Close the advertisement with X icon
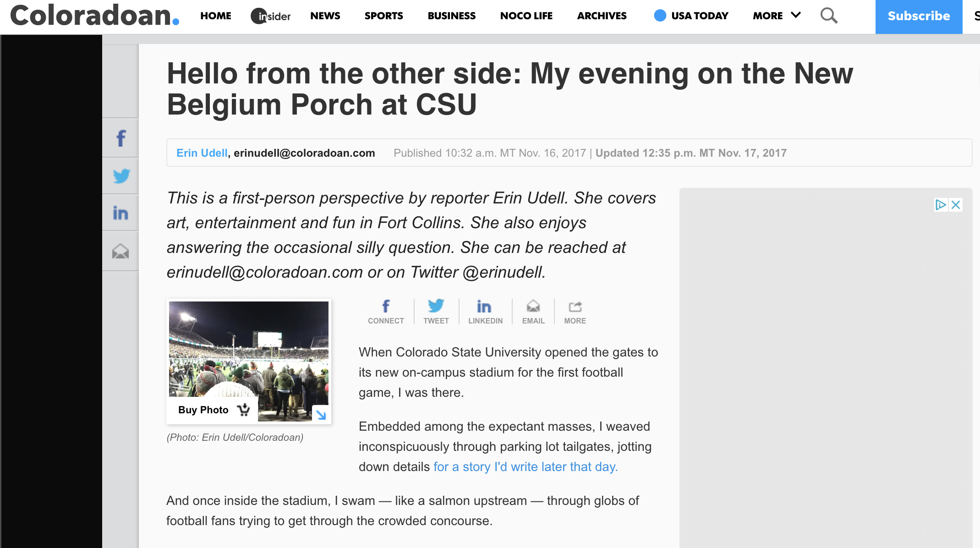 coord(956,205)
